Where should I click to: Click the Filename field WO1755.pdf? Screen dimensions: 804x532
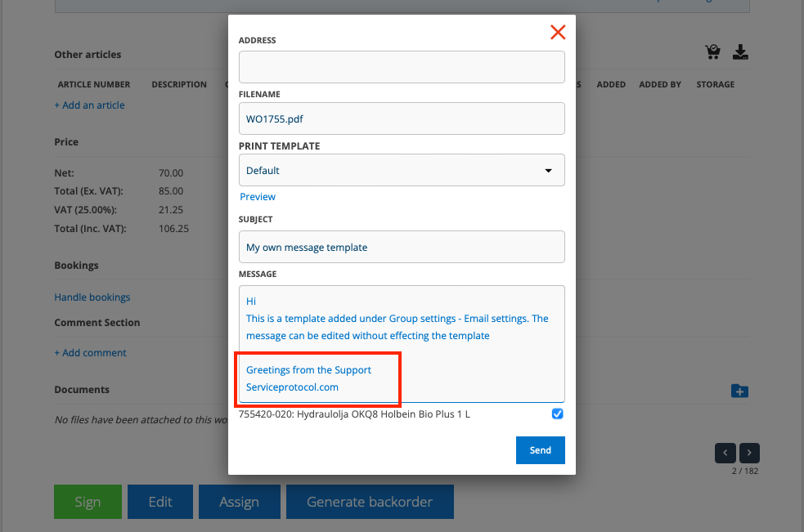click(402, 118)
